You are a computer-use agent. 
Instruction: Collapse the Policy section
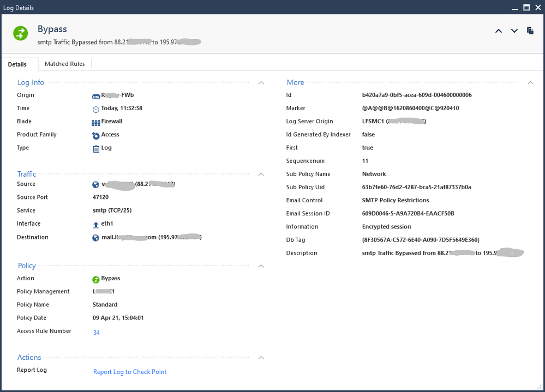261,266
